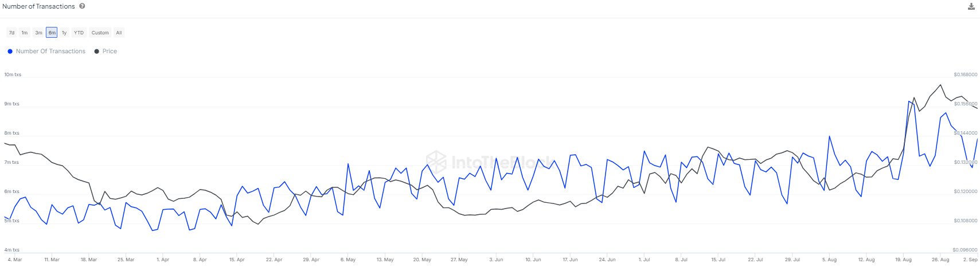
Task: Click the transactions spike peak near 19 Aug
Action: click(x=909, y=101)
